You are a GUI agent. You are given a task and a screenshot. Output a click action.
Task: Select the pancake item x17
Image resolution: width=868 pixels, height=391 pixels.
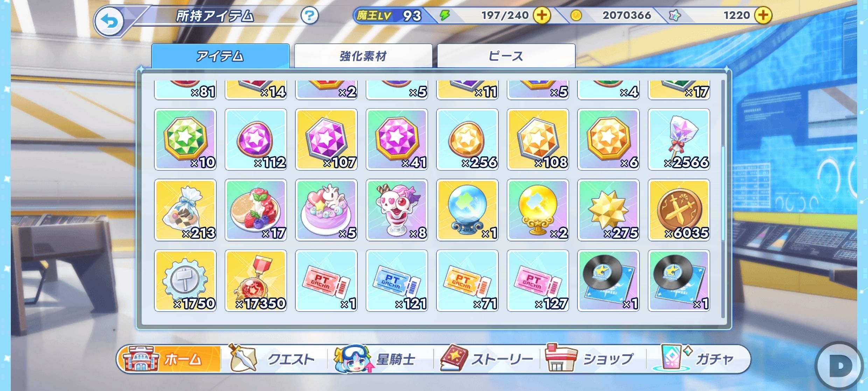click(256, 210)
